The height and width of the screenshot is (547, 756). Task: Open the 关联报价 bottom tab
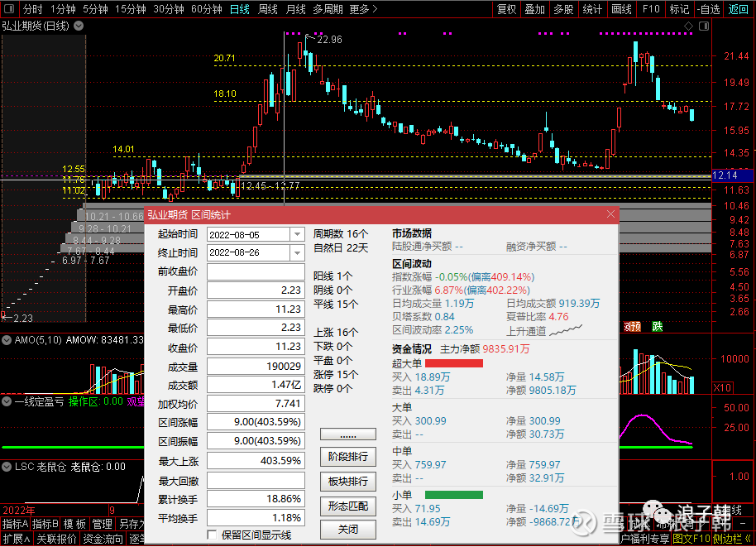(x=57, y=539)
